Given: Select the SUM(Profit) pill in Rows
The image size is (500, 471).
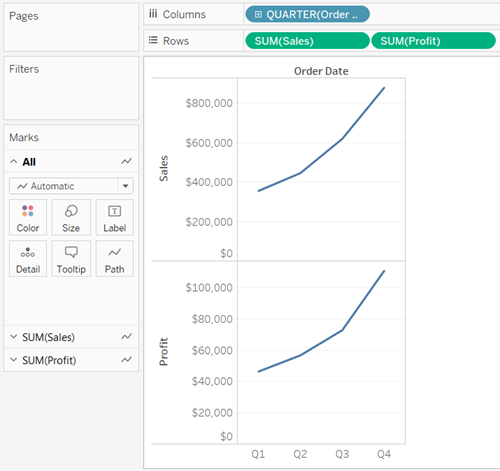Looking at the screenshot, I should [433, 41].
